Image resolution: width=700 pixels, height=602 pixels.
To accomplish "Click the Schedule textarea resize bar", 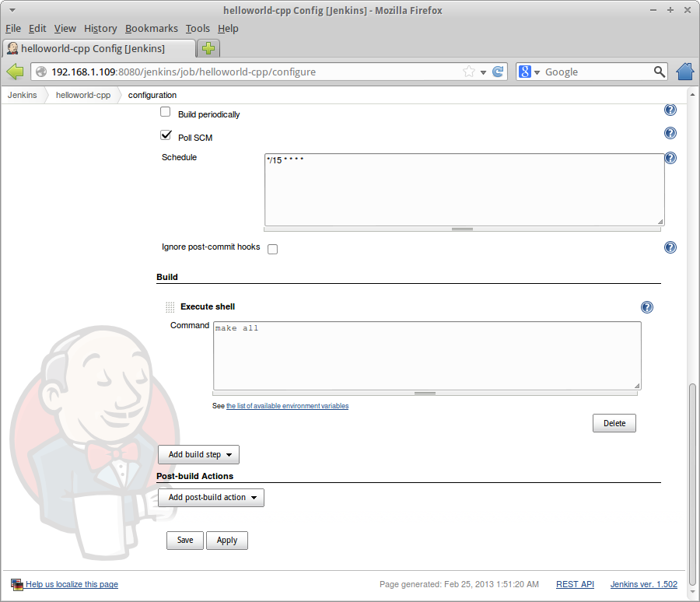I will click(x=462, y=229).
